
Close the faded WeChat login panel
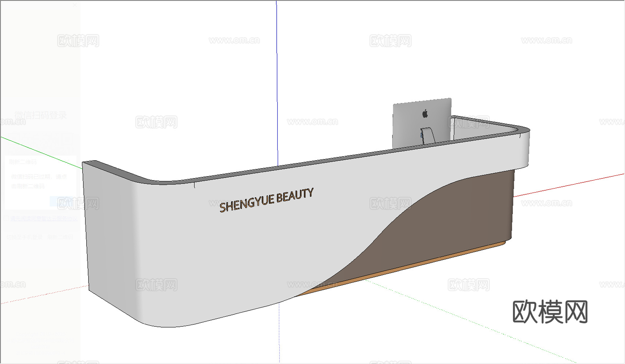click(x=75, y=5)
